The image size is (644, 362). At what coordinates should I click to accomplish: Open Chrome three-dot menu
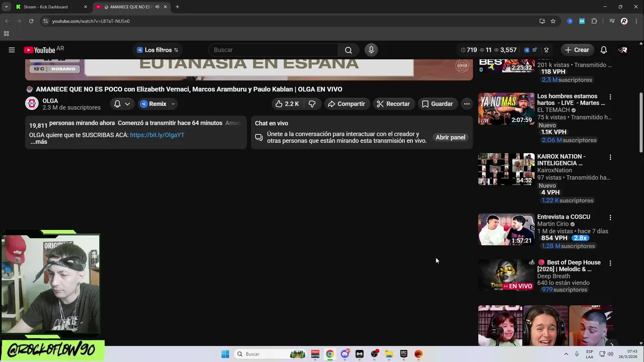[x=636, y=21]
